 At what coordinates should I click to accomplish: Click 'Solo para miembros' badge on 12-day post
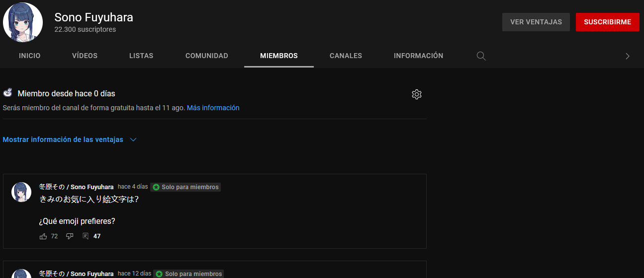tap(189, 274)
